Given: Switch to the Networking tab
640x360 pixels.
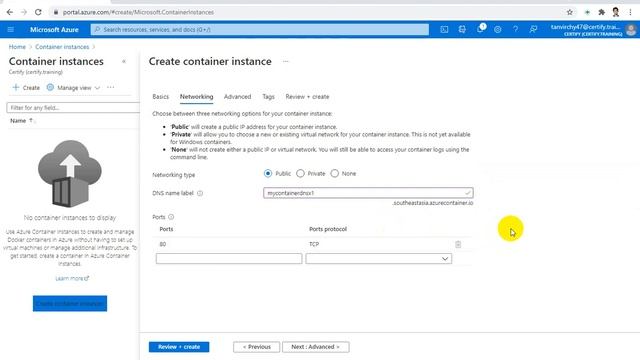Looking at the screenshot, I should tap(196, 97).
